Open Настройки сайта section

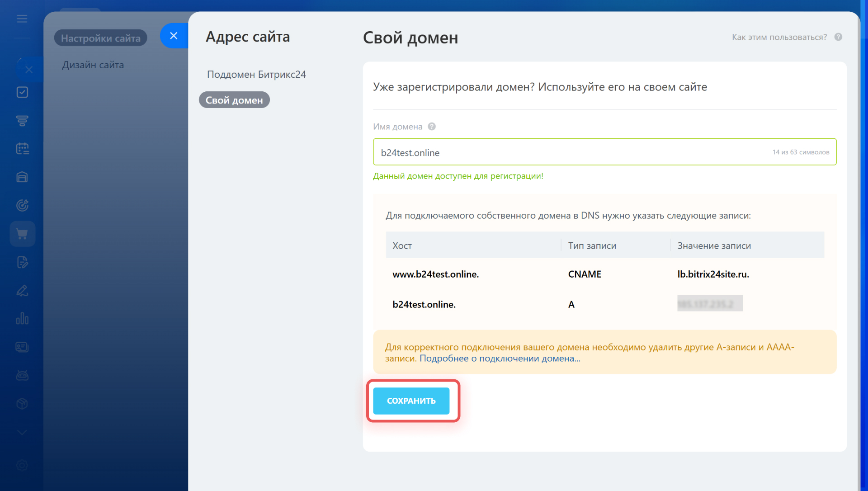[x=101, y=38]
